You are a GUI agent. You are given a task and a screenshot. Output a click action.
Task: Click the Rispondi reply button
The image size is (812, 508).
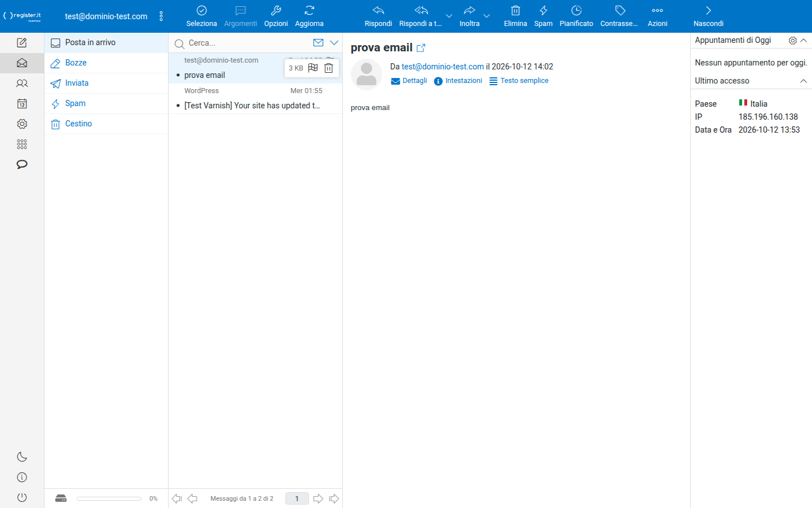[x=378, y=16]
